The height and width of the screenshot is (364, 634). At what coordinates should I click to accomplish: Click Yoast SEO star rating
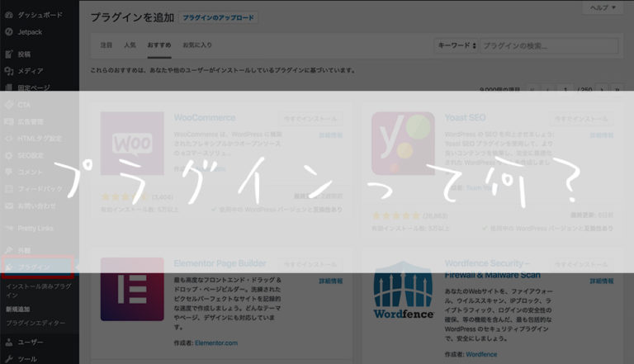[x=396, y=216]
